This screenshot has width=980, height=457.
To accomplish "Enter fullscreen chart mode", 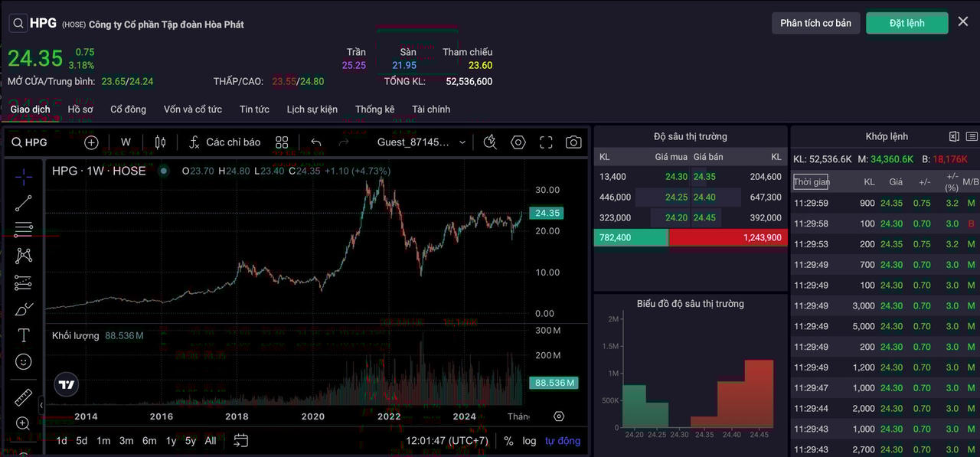I will (546, 142).
